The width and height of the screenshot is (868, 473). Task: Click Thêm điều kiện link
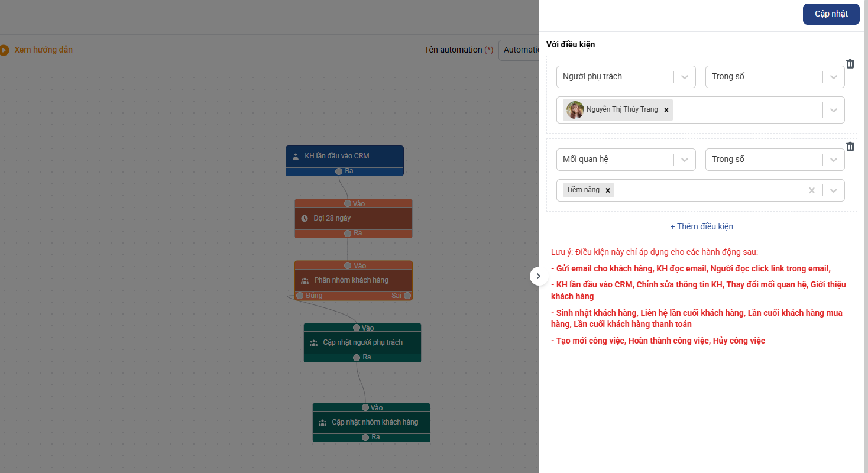(701, 226)
